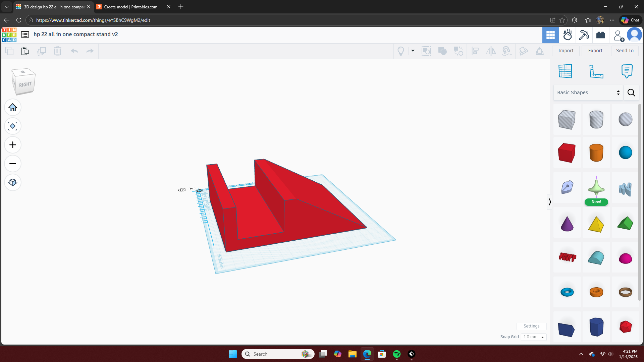
Task: Click the invite collaborator icon
Action: point(618,35)
